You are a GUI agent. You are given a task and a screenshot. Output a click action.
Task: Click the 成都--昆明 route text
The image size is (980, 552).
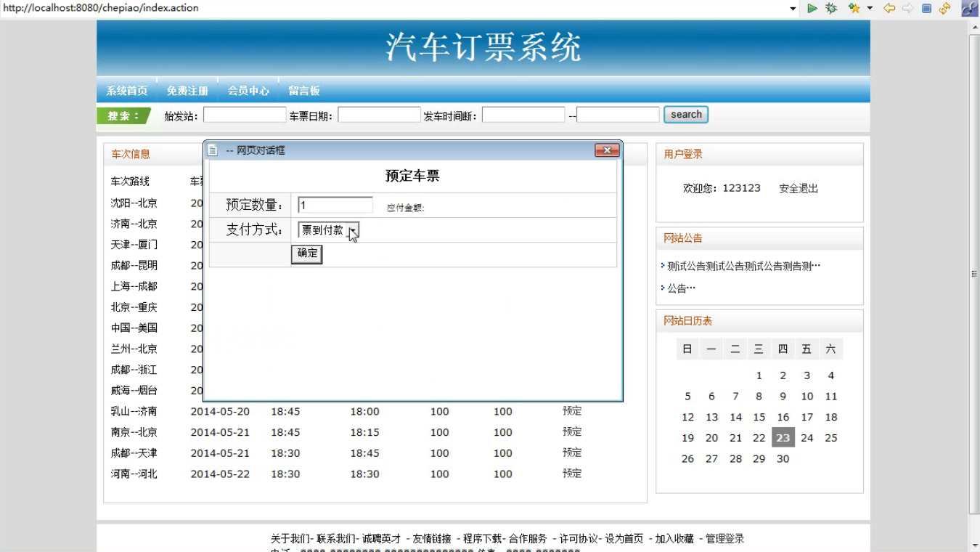click(x=134, y=266)
